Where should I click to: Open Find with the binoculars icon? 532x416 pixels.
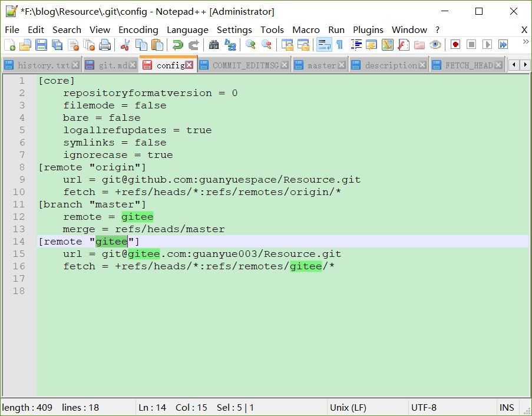[214, 45]
